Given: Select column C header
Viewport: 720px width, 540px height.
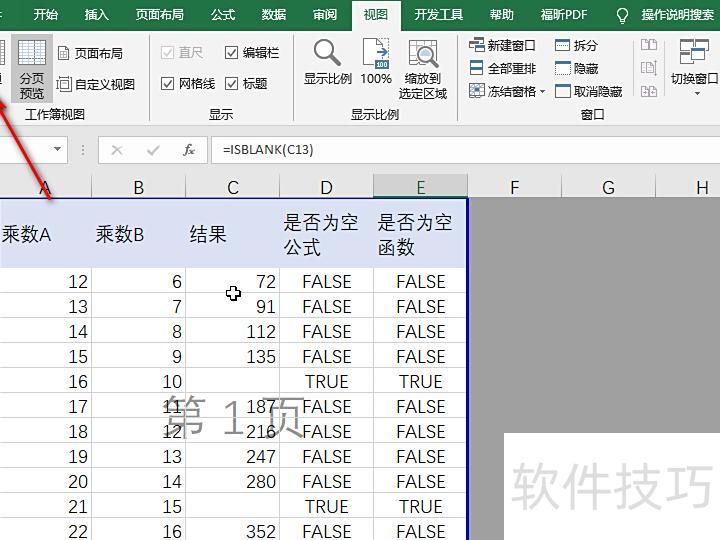Looking at the screenshot, I should point(233,187).
